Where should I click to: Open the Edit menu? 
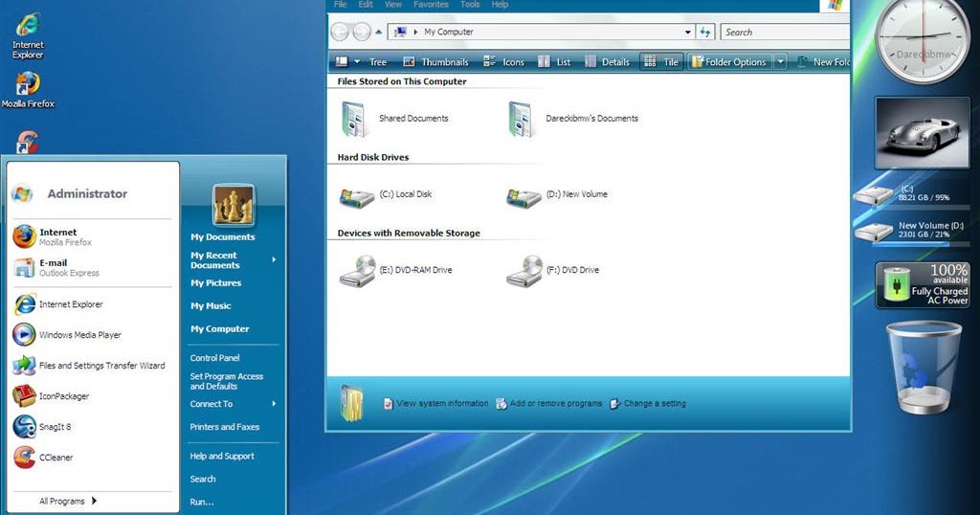tap(366, 5)
